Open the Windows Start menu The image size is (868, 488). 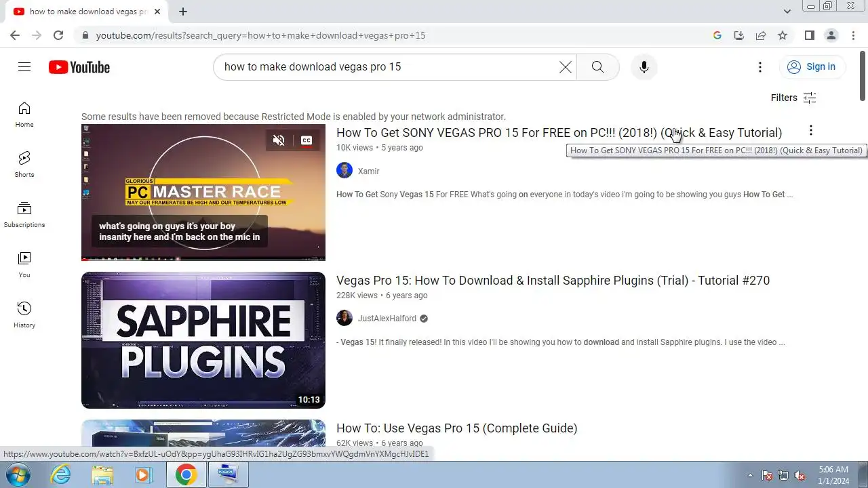click(18, 474)
